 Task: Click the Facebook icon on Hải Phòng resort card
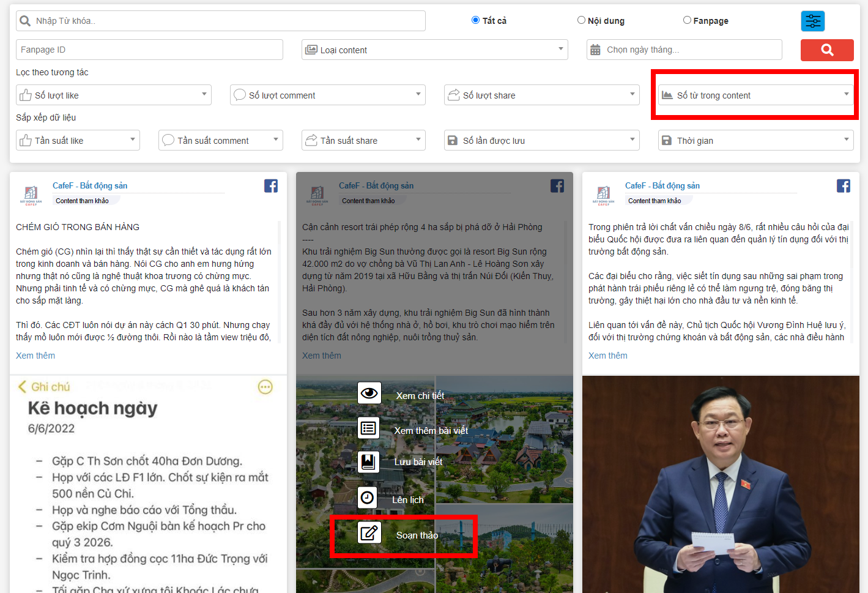557,186
